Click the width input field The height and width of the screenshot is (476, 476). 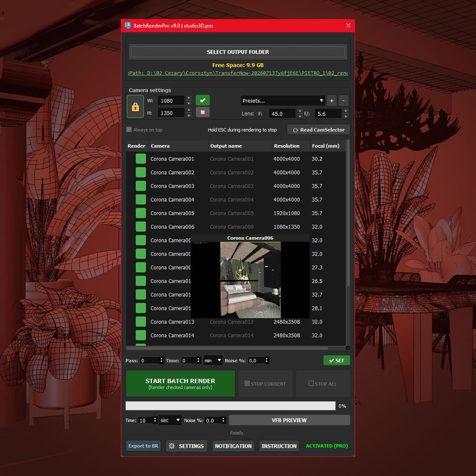[171, 100]
